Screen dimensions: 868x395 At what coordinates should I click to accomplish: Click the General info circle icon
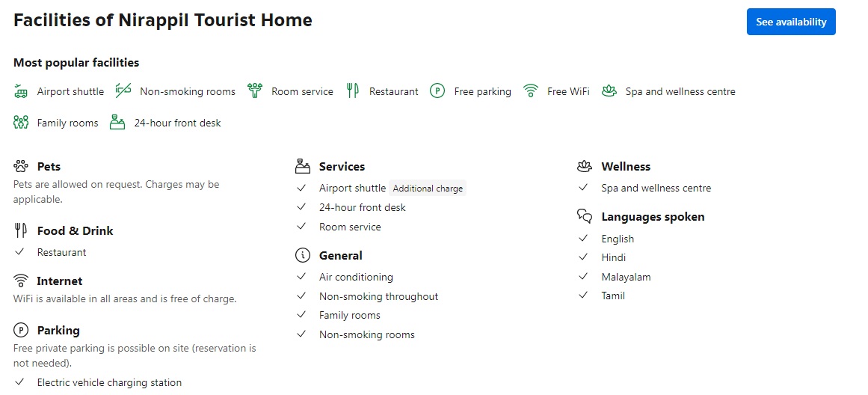303,256
